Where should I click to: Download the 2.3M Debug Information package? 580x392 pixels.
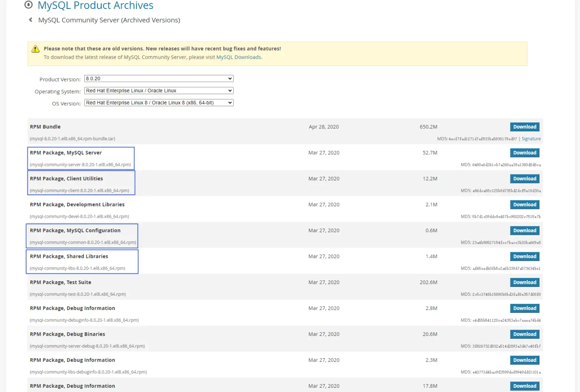pyautogui.click(x=525, y=360)
